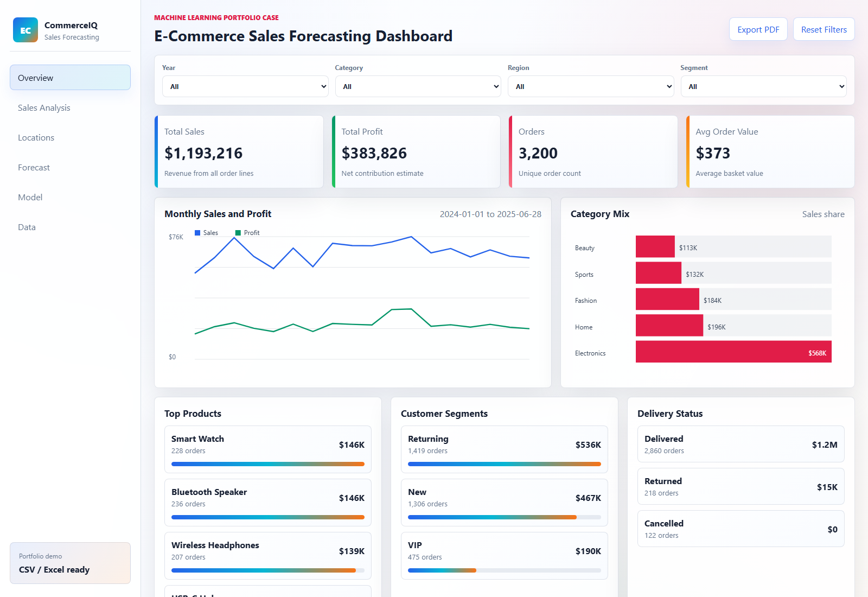This screenshot has height=597, width=868.
Task: Click the Home category bar
Action: click(669, 326)
